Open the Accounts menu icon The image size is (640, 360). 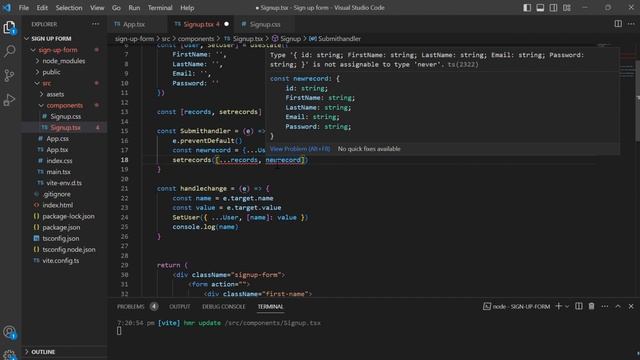tap(9, 332)
